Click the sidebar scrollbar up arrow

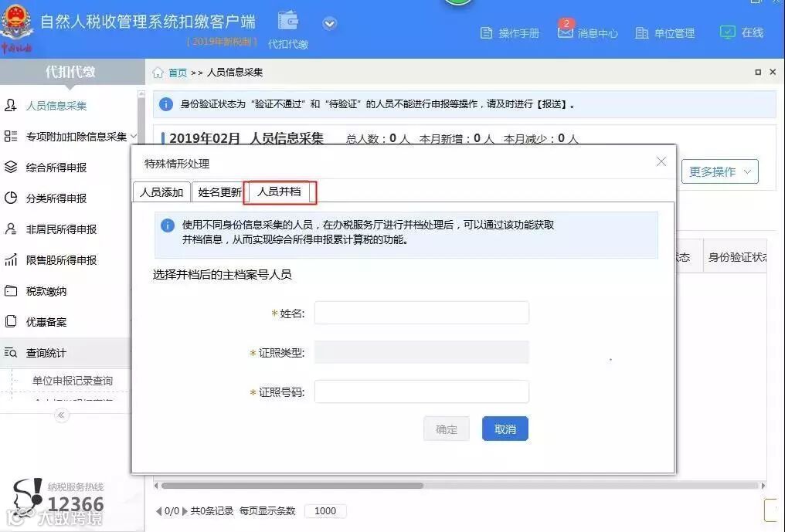point(141,94)
